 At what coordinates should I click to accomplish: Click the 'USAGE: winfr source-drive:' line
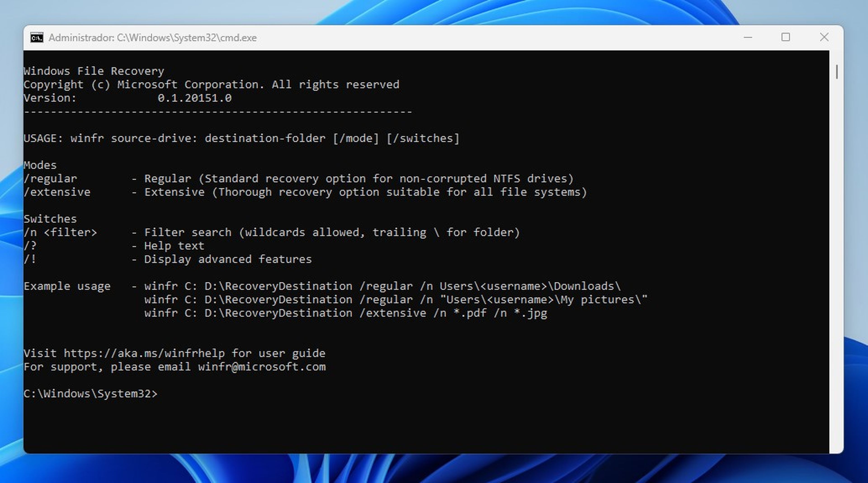click(x=241, y=138)
